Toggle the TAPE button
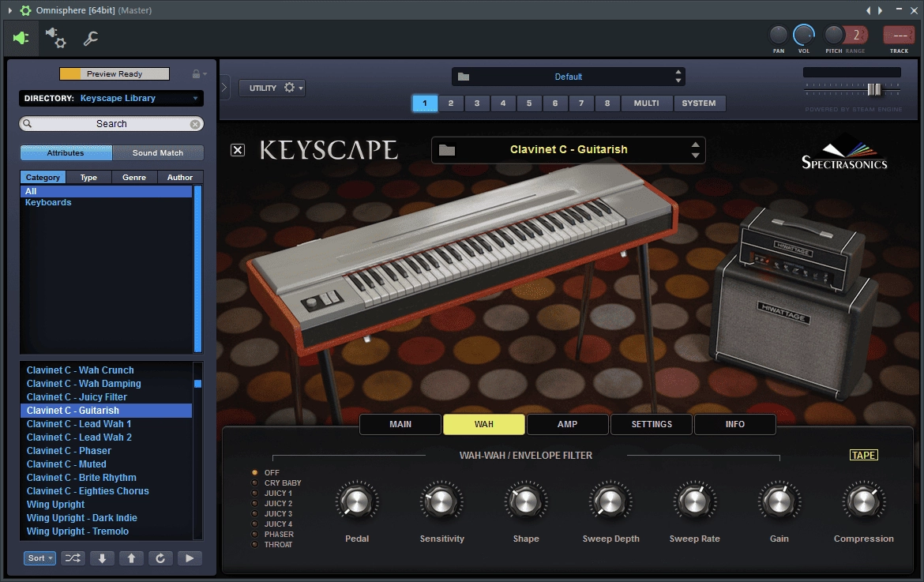The width and height of the screenshot is (924, 582). 863,456
